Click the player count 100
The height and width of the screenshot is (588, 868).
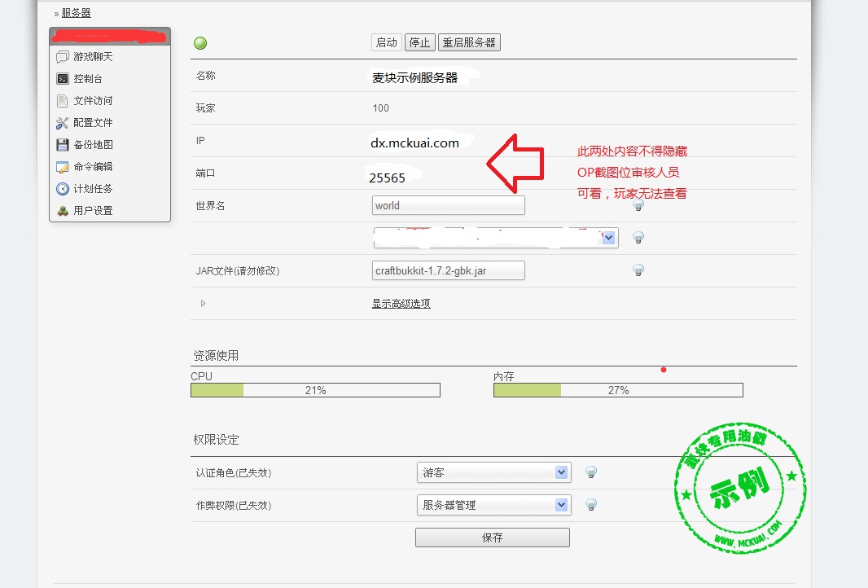pyautogui.click(x=380, y=108)
